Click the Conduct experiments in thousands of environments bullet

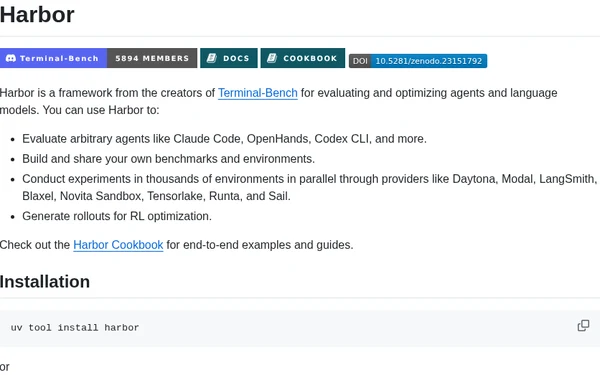[309, 188]
